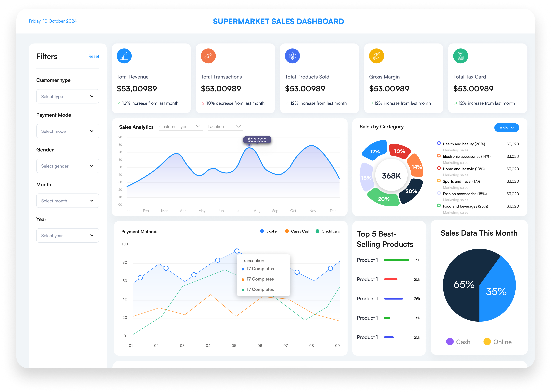Image resolution: width=551 pixels, height=392 pixels.
Task: Open the Select type dropdown
Action: (x=68, y=96)
